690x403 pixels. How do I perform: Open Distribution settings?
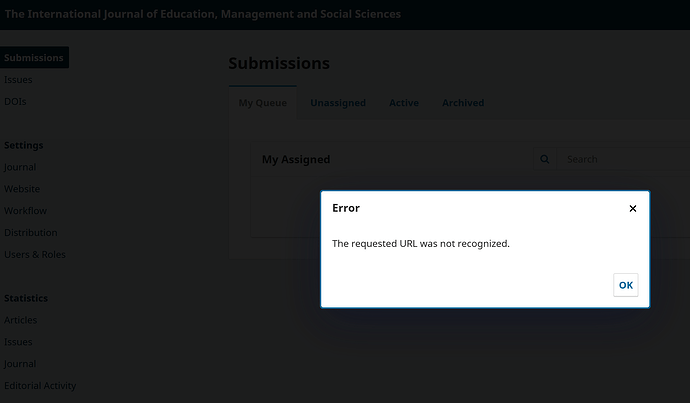tap(30, 233)
